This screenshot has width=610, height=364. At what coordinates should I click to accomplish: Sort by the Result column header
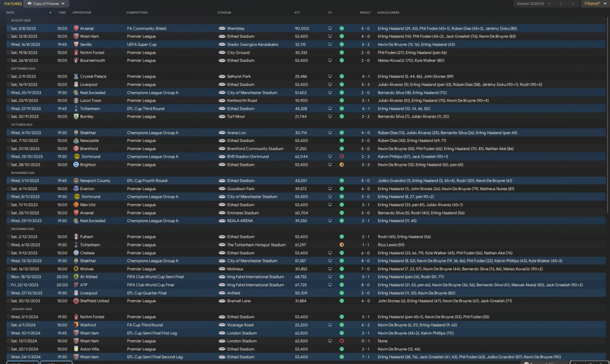point(366,12)
